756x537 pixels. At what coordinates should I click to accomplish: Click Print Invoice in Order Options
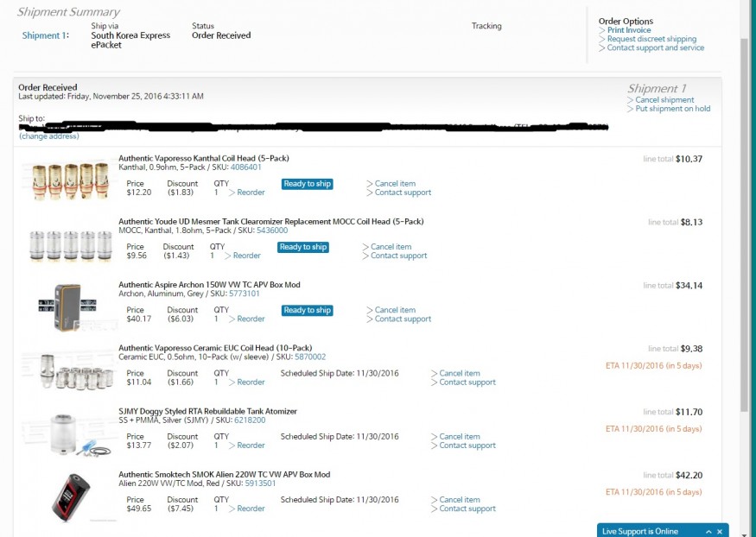click(629, 30)
